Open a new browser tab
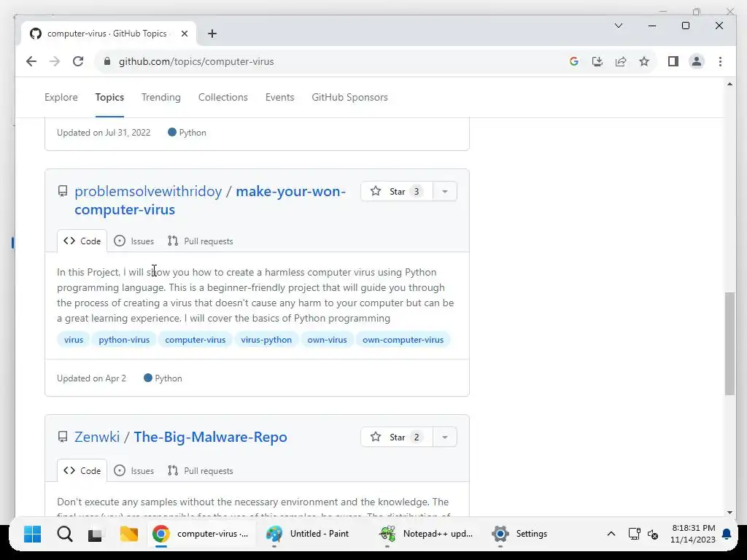Viewport: 747px width, 560px height. [x=212, y=34]
